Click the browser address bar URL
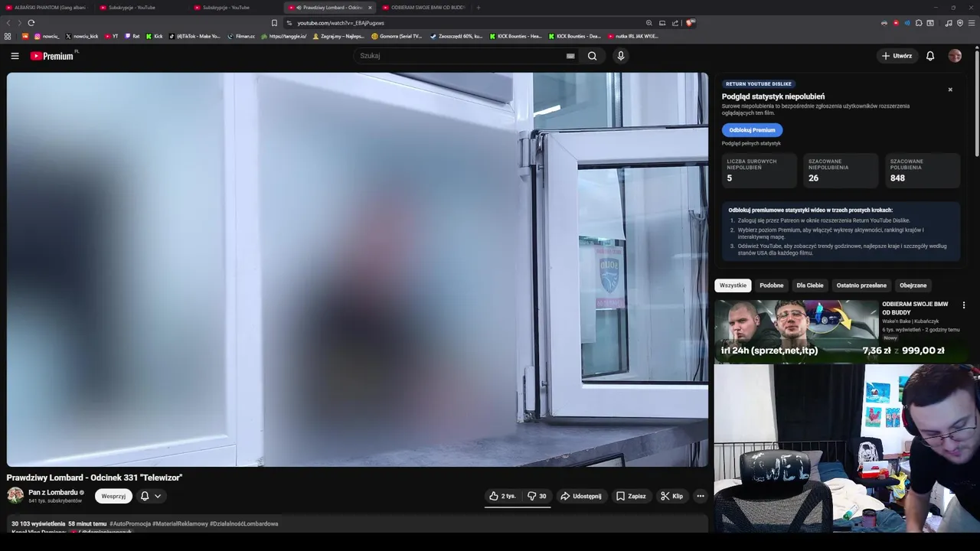Screen dimensions: 980x551 click(x=341, y=23)
